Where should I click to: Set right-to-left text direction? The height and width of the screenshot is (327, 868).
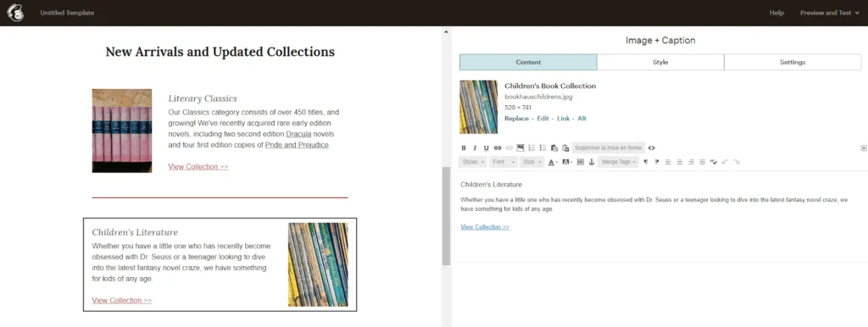(x=657, y=162)
